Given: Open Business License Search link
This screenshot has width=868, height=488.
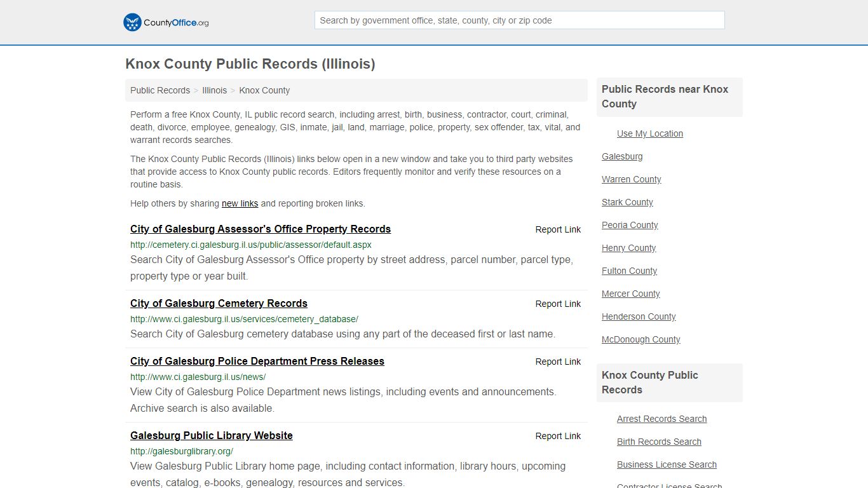Looking at the screenshot, I should 667,464.
